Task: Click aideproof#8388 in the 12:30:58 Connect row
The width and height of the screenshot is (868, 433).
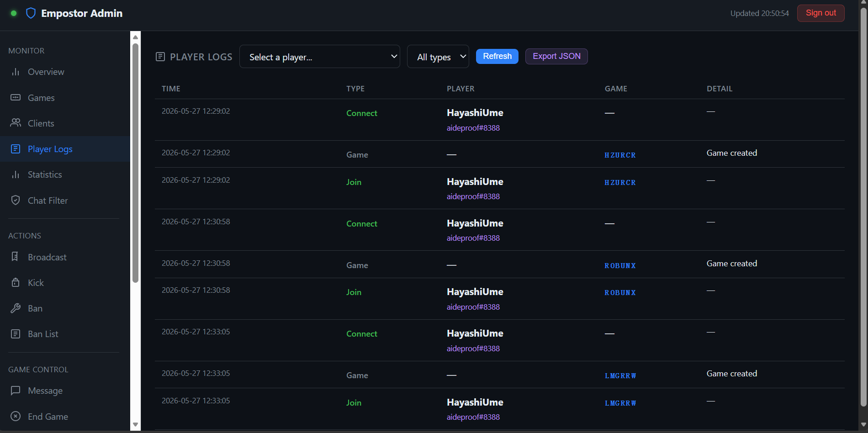Action: (473, 238)
